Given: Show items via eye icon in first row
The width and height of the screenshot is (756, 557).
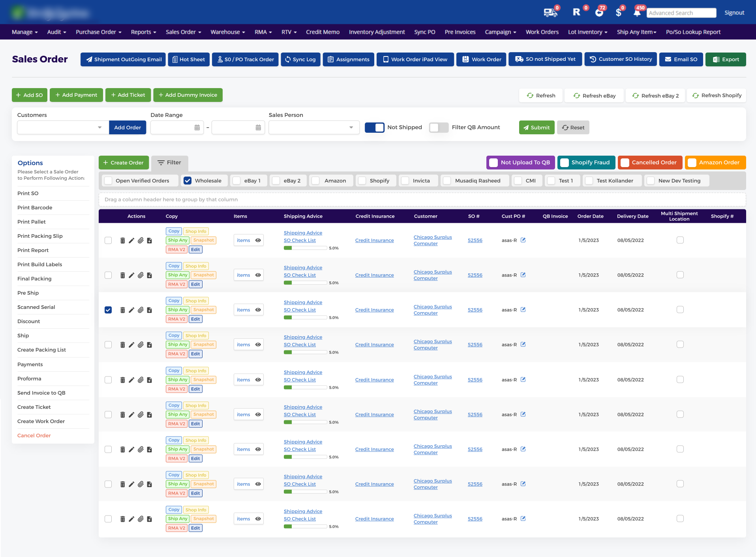Looking at the screenshot, I should click(258, 241).
